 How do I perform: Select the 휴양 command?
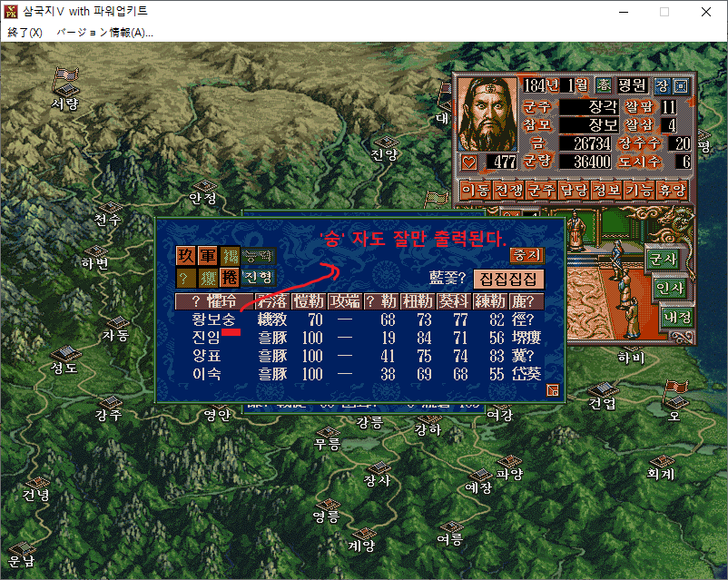(x=672, y=190)
